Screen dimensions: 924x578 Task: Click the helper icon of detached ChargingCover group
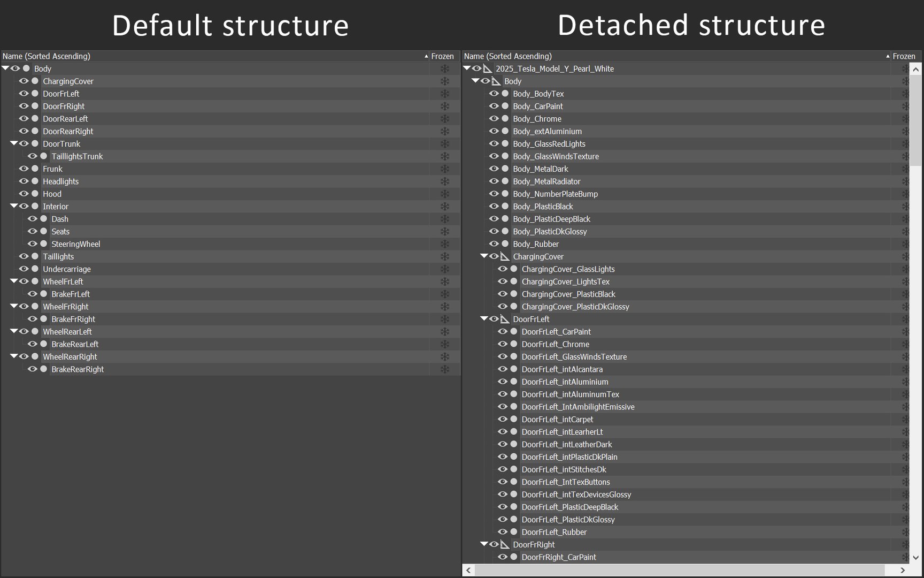coord(505,256)
